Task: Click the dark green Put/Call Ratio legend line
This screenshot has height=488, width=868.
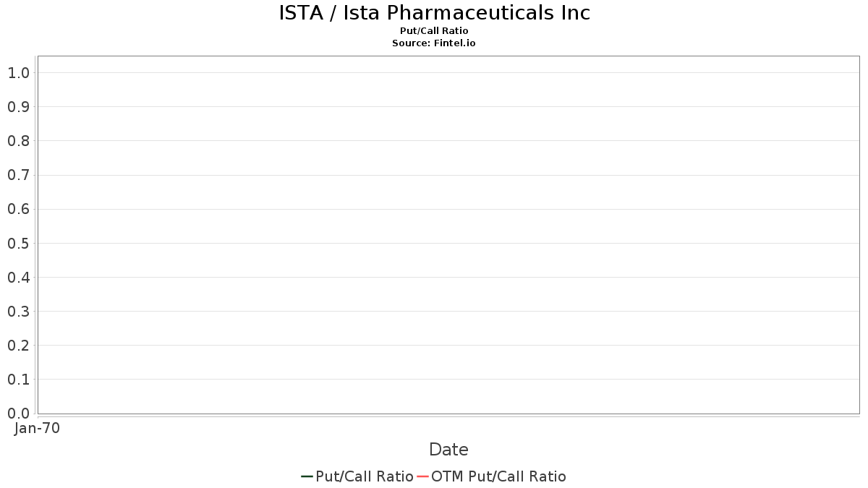Action: pyautogui.click(x=307, y=476)
